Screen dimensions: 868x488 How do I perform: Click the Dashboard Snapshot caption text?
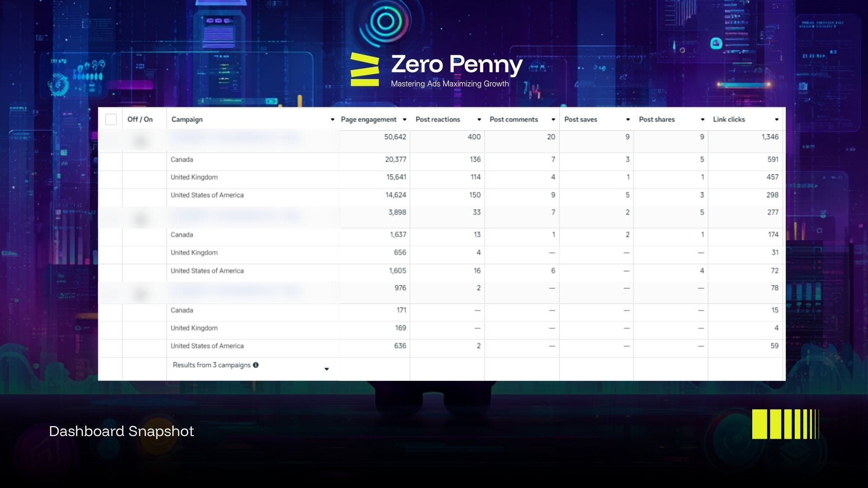point(121,431)
